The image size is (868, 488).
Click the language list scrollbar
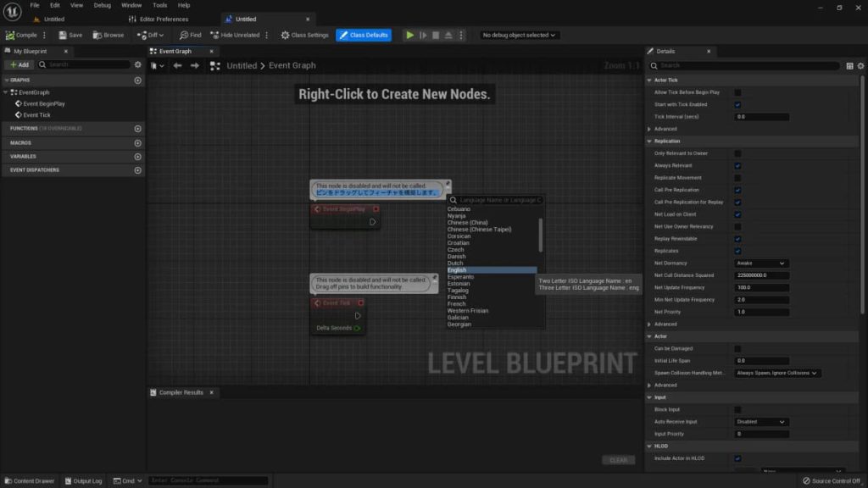[x=540, y=236]
